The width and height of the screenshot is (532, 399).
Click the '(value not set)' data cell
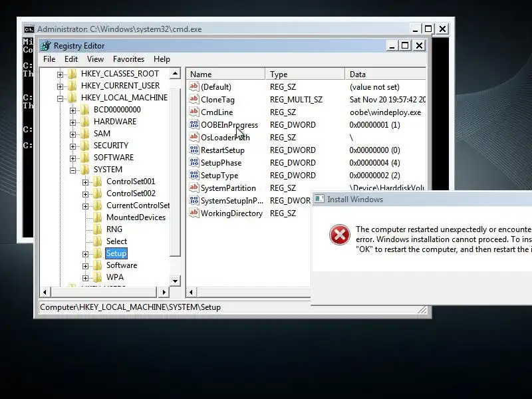coord(374,87)
